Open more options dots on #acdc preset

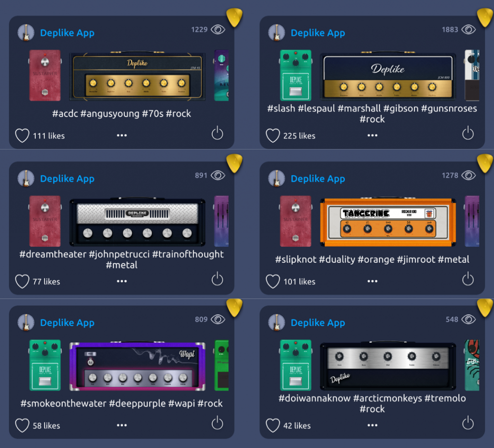coord(122,136)
